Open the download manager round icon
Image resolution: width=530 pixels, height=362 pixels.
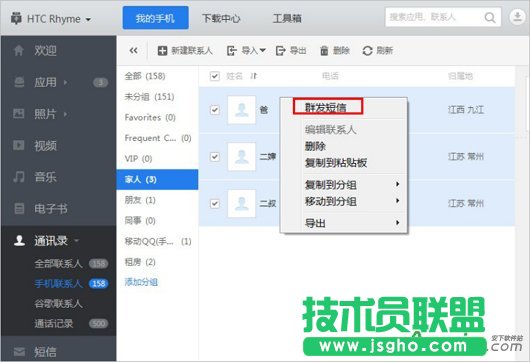517,17
